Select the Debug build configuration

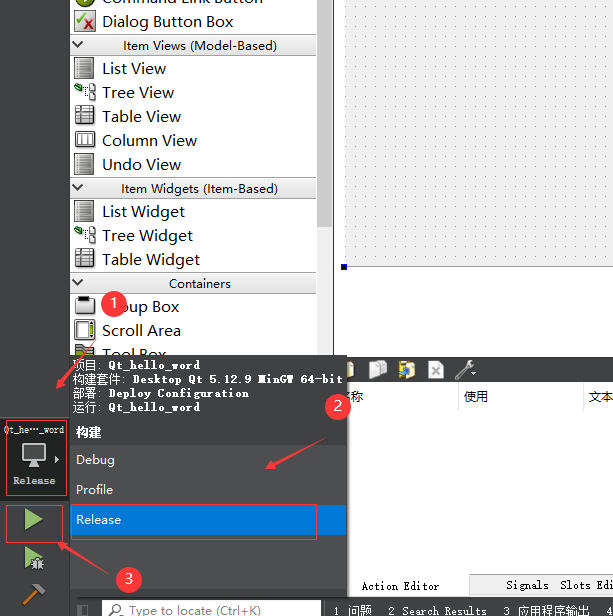[x=208, y=460]
